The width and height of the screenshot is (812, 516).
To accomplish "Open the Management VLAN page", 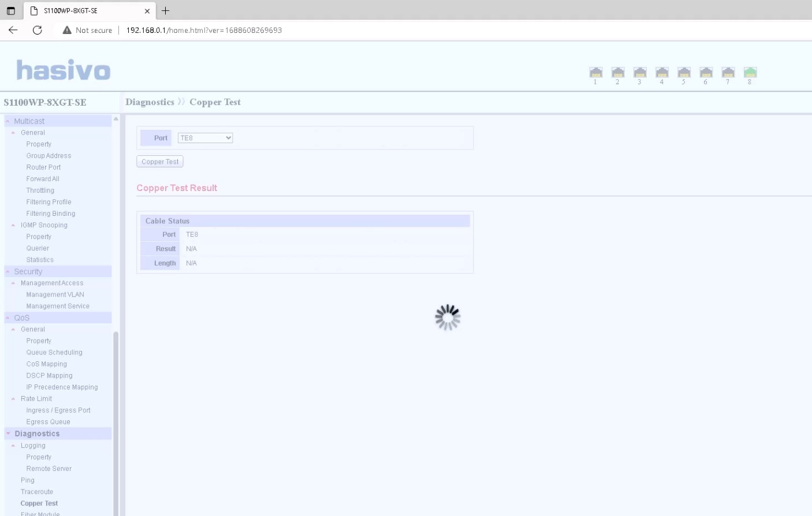I will click(55, 295).
